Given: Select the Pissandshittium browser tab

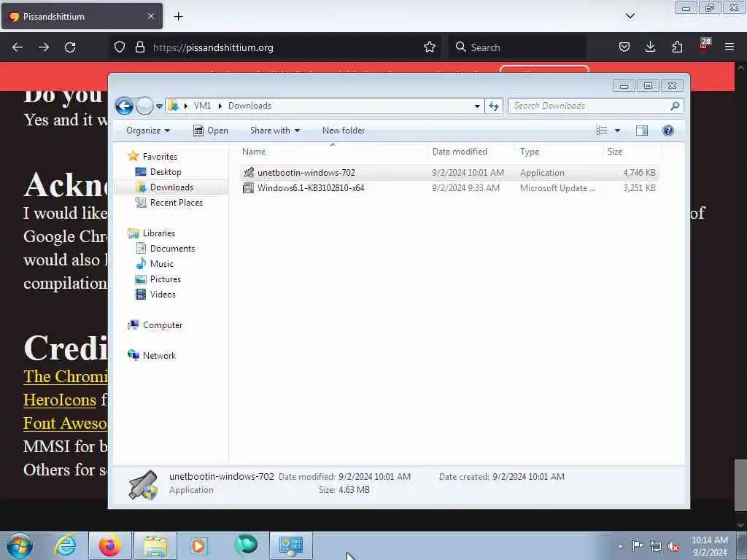Looking at the screenshot, I should pyautogui.click(x=82, y=17).
